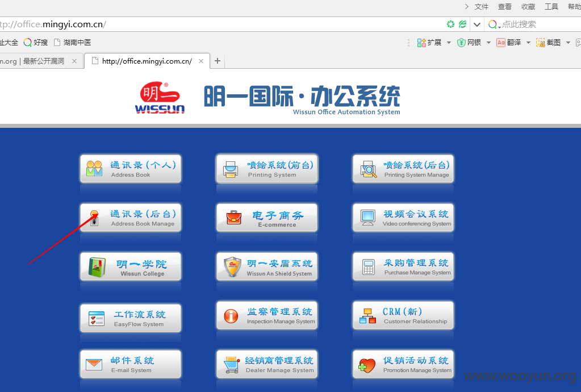
Task: Click the E-commerce briefcase icon
Action: coord(234,218)
